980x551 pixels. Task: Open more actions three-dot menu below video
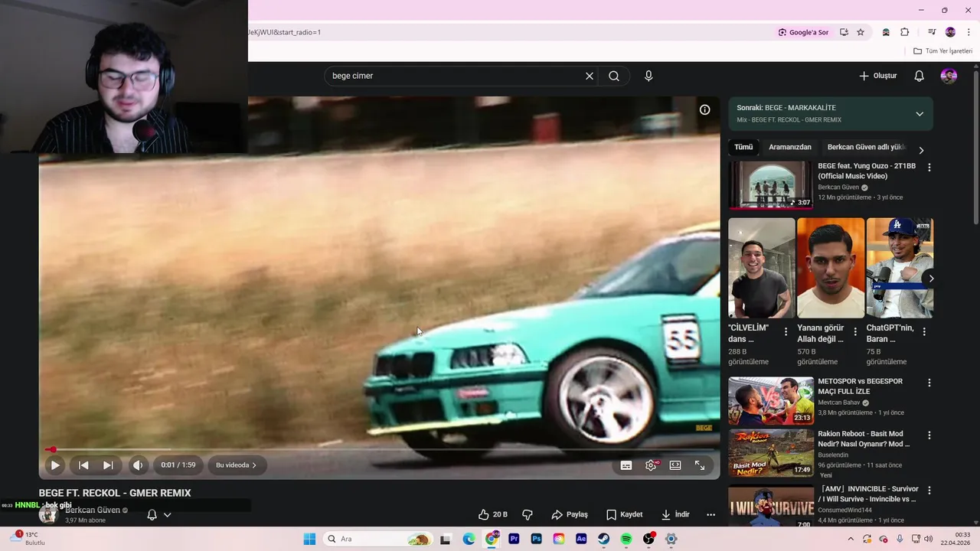(x=710, y=515)
